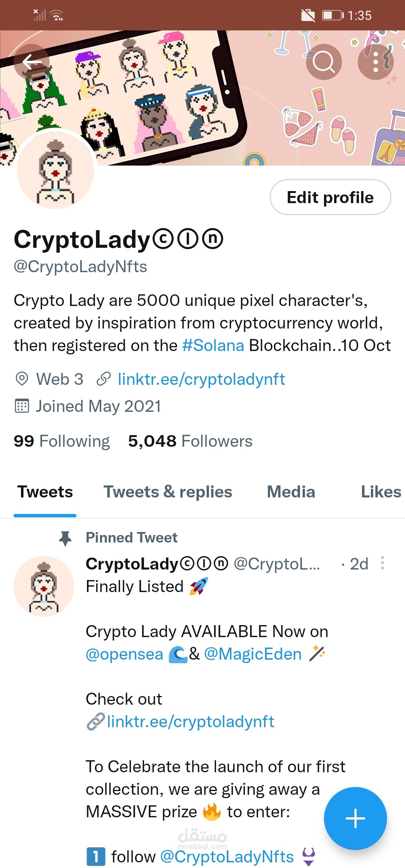Tap the pixel ladies header banner image

tap(202, 98)
